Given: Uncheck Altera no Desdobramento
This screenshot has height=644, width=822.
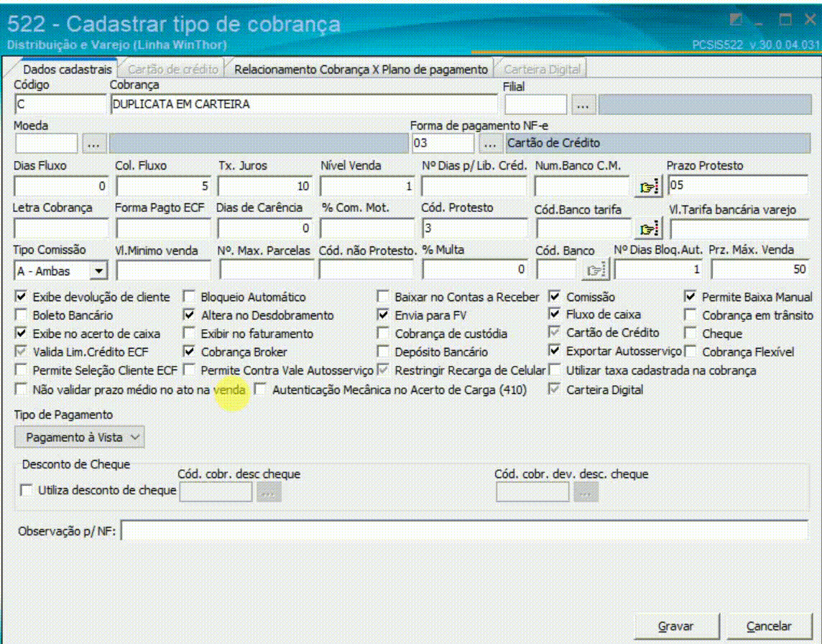Looking at the screenshot, I should [189, 316].
